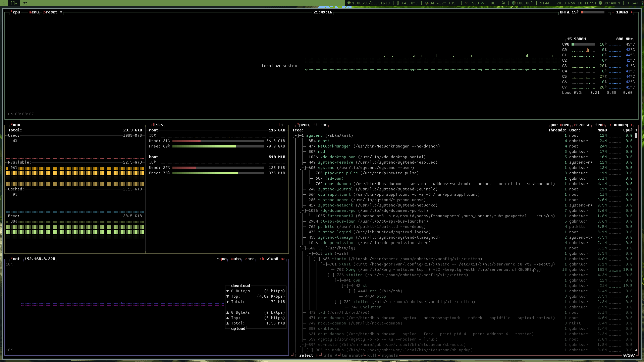Click the plus to increase update interval
This screenshot has width=644, height=362.
pos(632,12)
